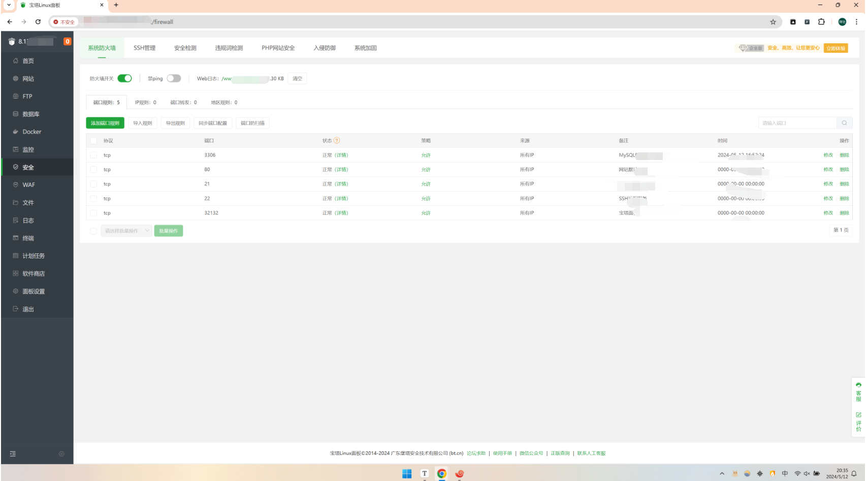Image resolution: width=868 pixels, height=481 pixels.
Task: Open the Chrome three-dot menu
Action: pyautogui.click(x=856, y=22)
